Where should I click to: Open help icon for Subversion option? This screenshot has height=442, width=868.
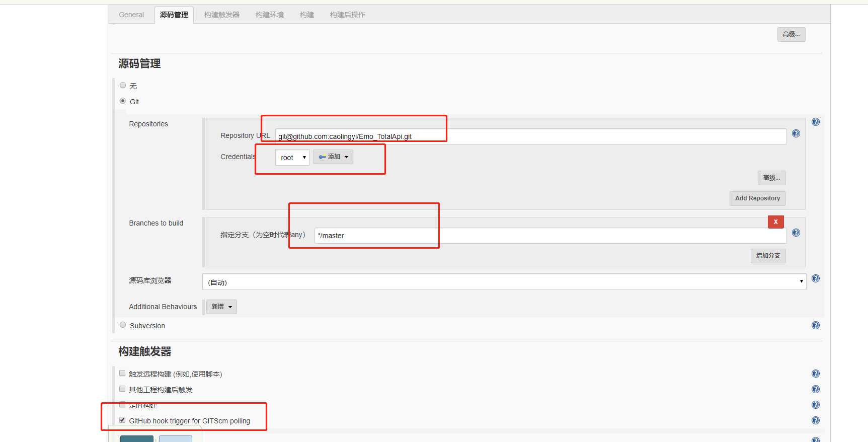(816, 325)
